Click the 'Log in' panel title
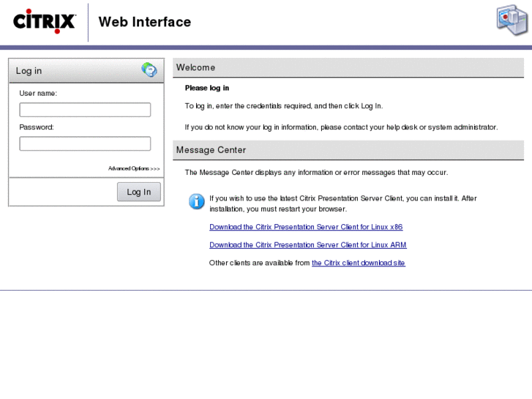The image size is (532, 399). pos(29,71)
